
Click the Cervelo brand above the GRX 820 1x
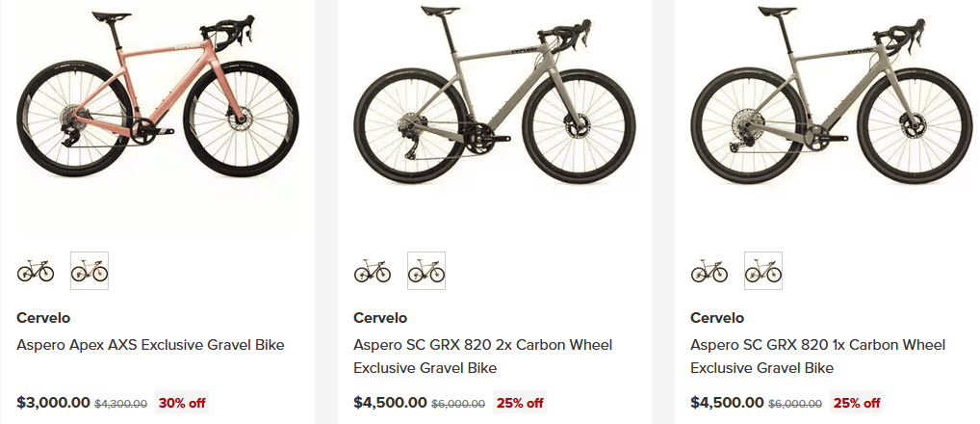pyautogui.click(x=717, y=318)
